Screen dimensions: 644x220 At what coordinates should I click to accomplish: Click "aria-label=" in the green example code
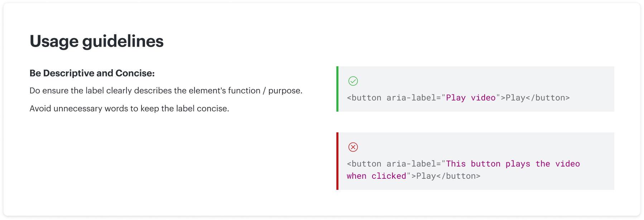tap(414, 98)
